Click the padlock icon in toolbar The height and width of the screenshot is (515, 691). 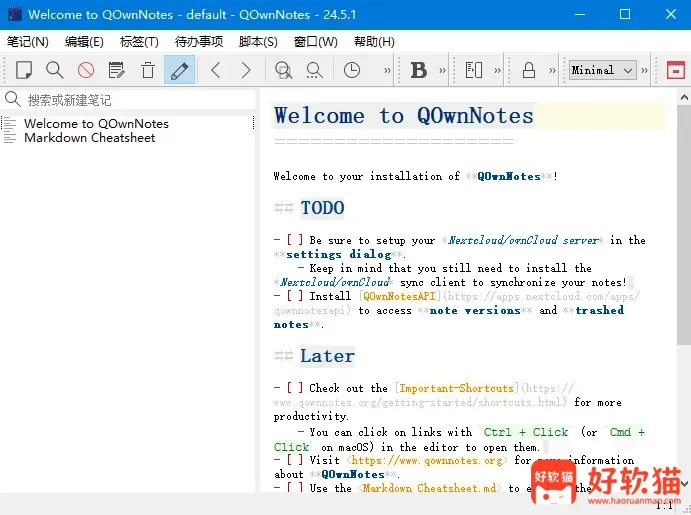[529, 70]
